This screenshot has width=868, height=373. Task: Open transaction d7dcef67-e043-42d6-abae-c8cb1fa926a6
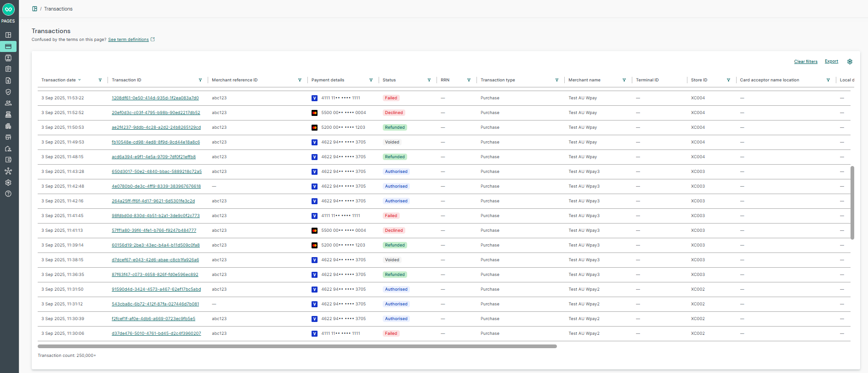(155, 260)
